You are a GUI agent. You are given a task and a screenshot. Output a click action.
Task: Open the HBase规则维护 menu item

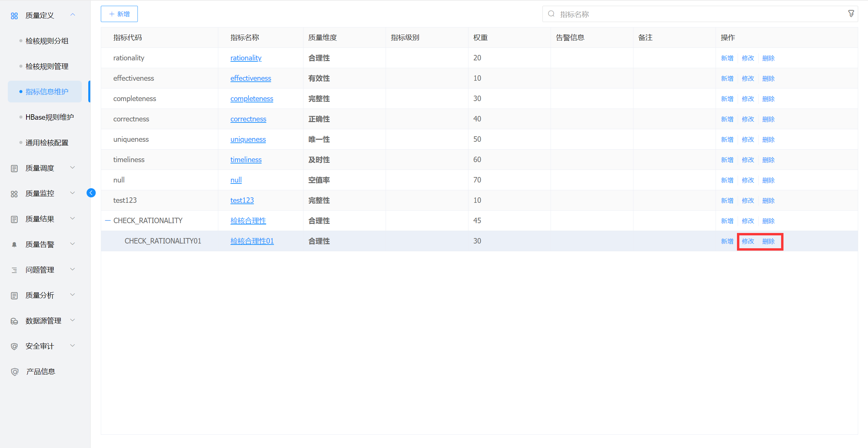click(x=50, y=117)
